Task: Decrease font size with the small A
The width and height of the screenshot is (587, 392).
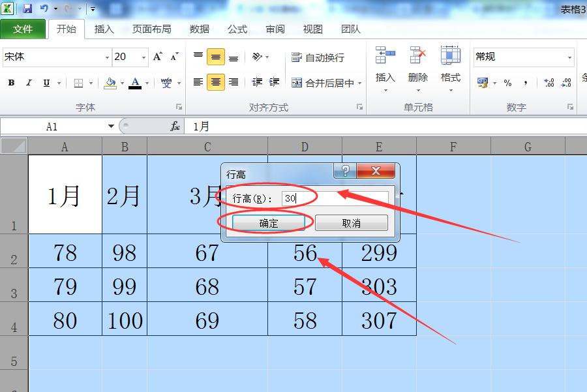Action: point(174,57)
